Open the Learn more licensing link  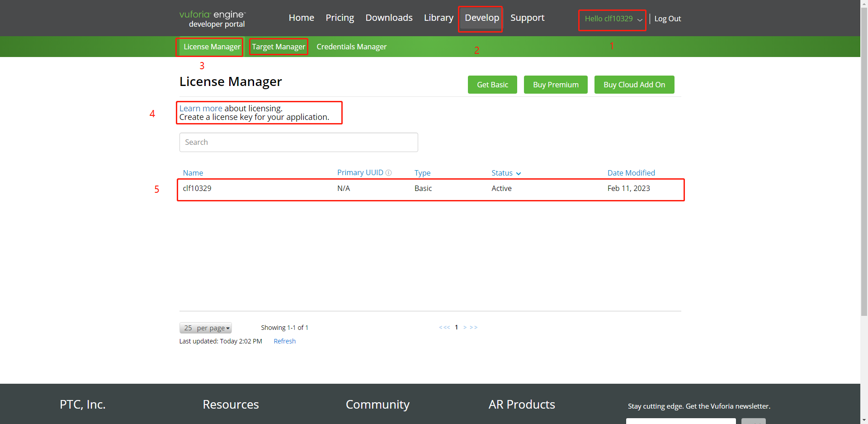(x=201, y=109)
